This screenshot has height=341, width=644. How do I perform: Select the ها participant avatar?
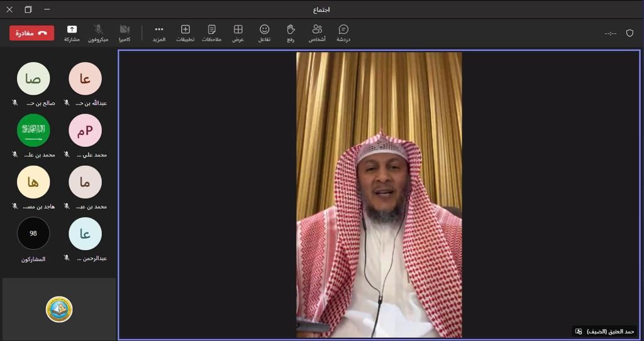33,182
